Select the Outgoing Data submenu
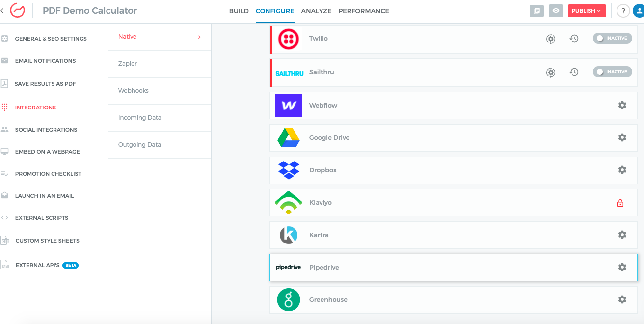 (x=160, y=145)
